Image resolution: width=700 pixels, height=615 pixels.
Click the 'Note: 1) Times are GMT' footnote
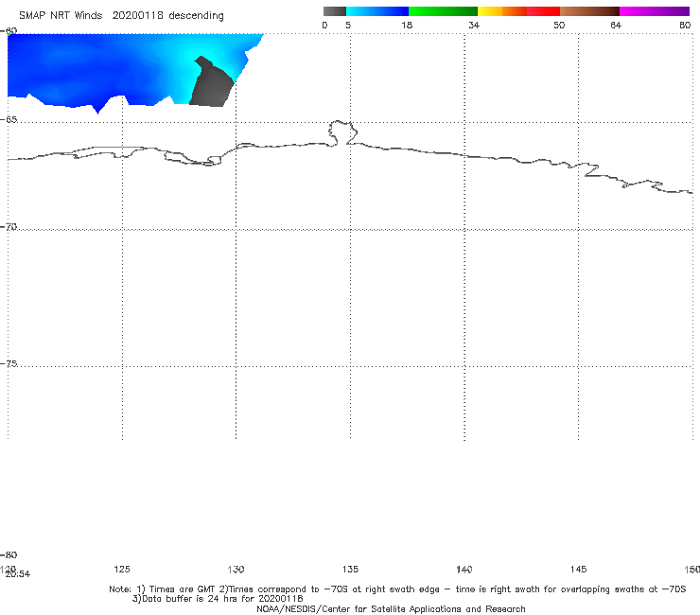pos(397,589)
